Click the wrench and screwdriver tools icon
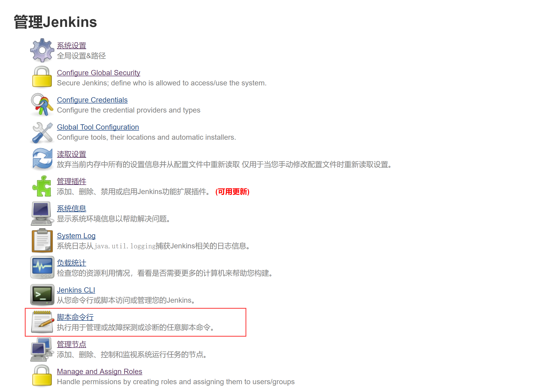 42,132
